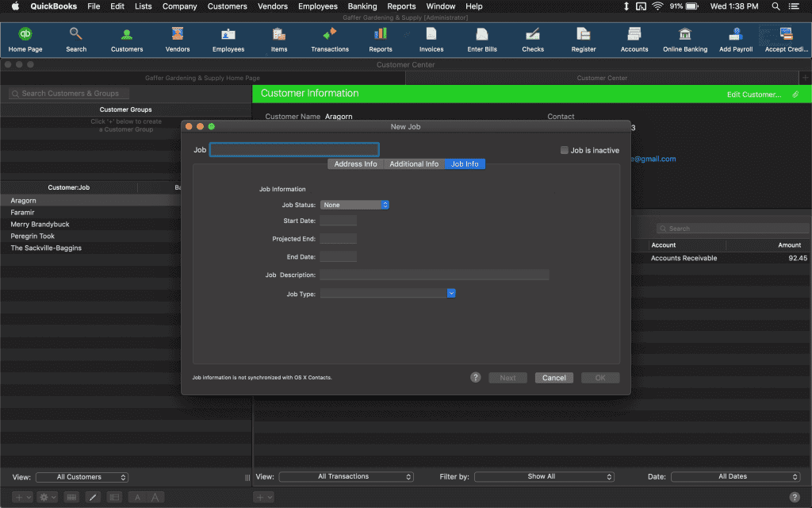This screenshot has width=812, height=508.
Task: Click the Job Description field
Action: 435,275
